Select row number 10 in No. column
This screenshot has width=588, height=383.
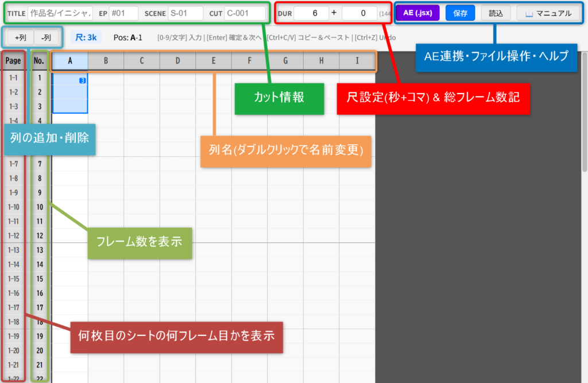click(x=40, y=207)
